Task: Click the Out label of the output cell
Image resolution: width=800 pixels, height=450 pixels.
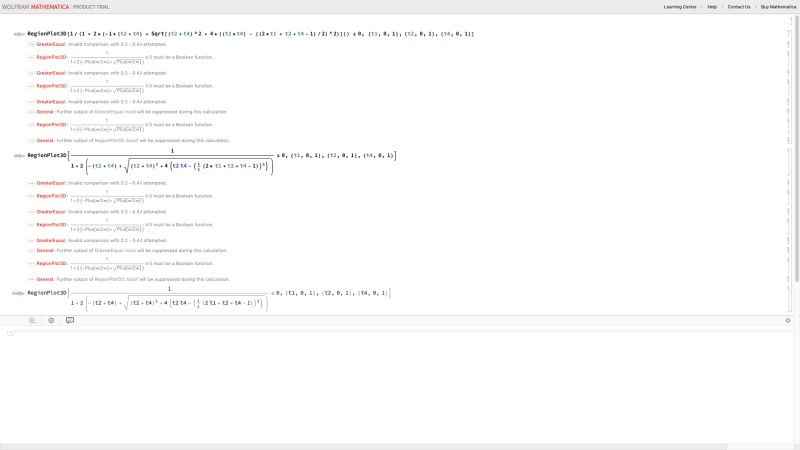Action: click(18, 293)
